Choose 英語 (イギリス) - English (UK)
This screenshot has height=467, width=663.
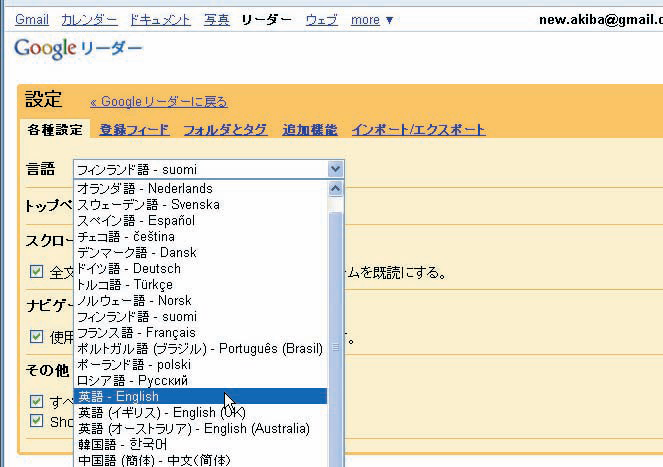tap(200, 412)
